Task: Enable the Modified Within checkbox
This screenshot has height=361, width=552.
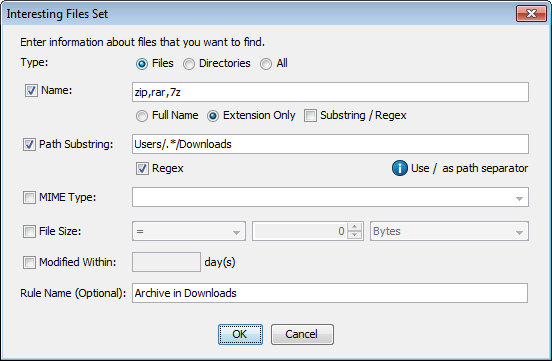Action: coord(29,262)
